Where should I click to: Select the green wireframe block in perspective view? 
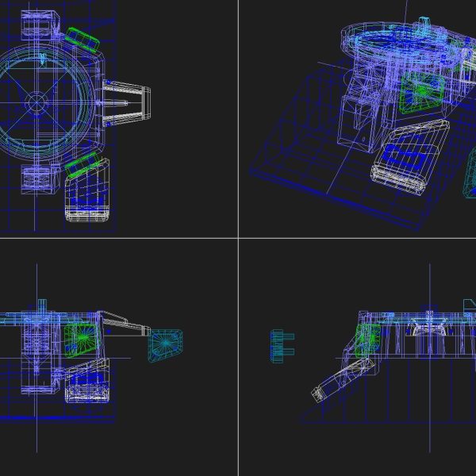pos(421,91)
